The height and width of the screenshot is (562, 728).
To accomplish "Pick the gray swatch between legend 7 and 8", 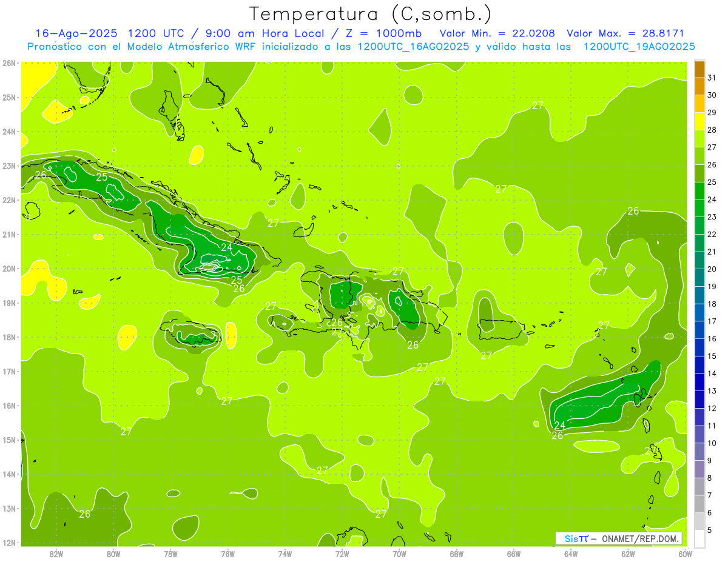I will [699, 486].
